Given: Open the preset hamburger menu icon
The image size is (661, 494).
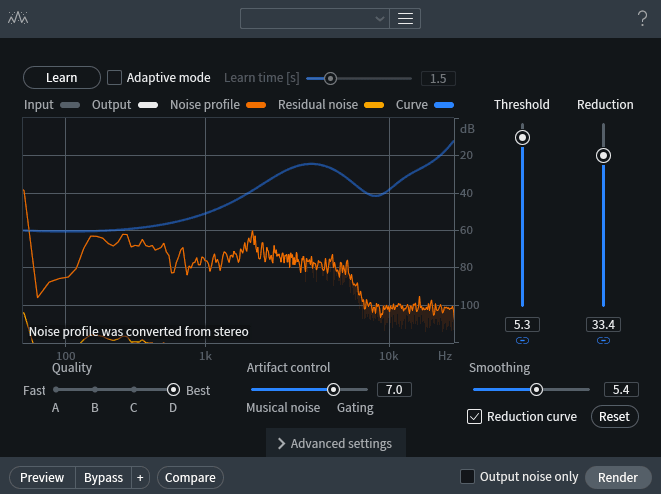Looking at the screenshot, I should 405,19.
